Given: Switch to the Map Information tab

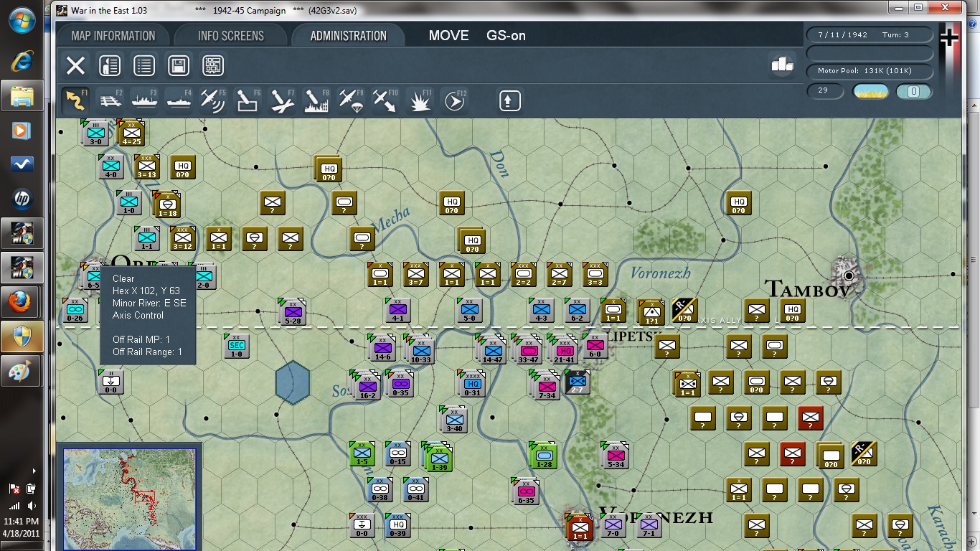Looking at the screenshot, I should click(113, 36).
